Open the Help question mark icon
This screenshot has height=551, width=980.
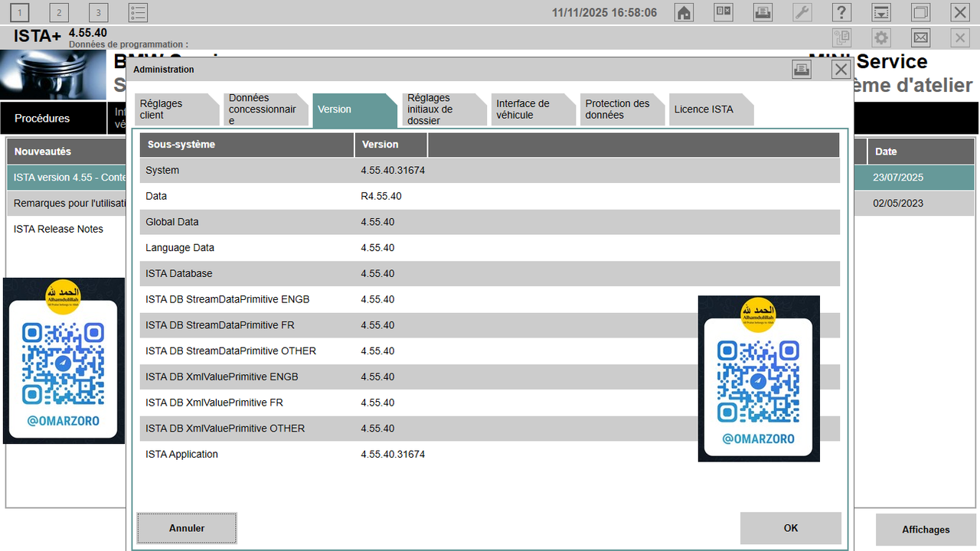(x=841, y=12)
